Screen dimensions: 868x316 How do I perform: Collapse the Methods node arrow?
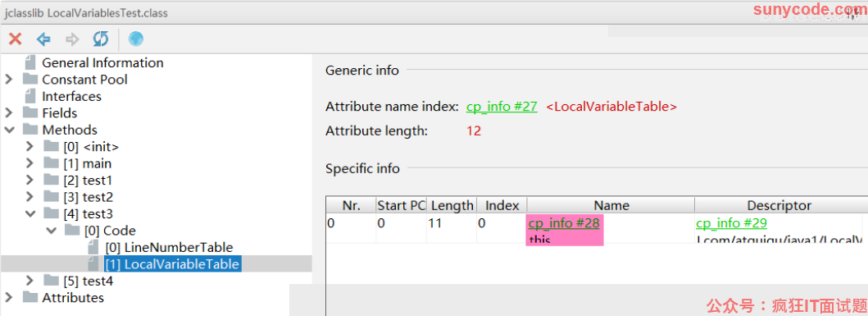tap(9, 130)
